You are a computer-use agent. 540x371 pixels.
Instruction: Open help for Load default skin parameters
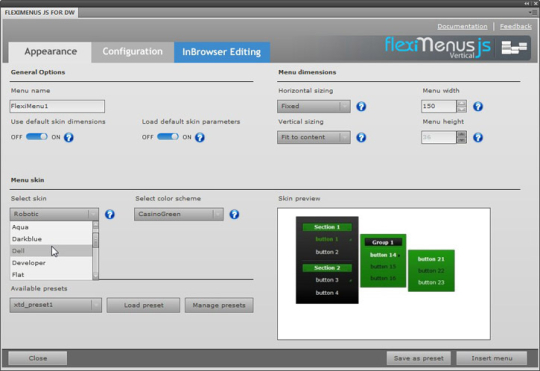click(200, 137)
